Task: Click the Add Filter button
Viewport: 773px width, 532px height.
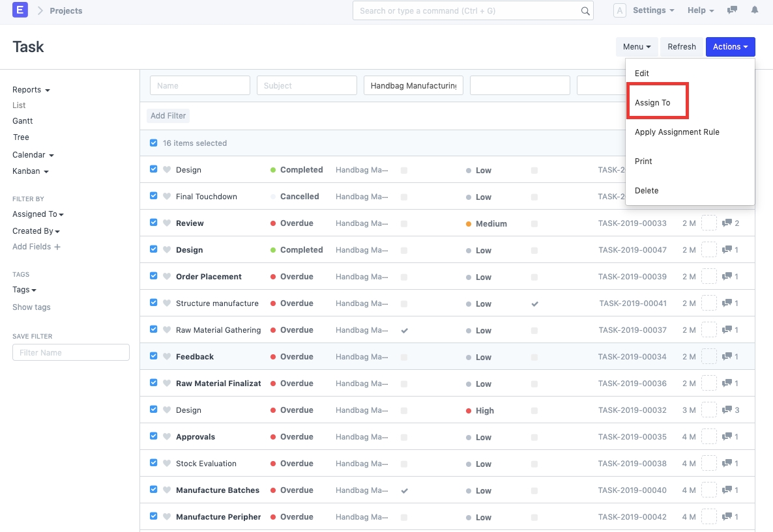Action: pos(168,116)
